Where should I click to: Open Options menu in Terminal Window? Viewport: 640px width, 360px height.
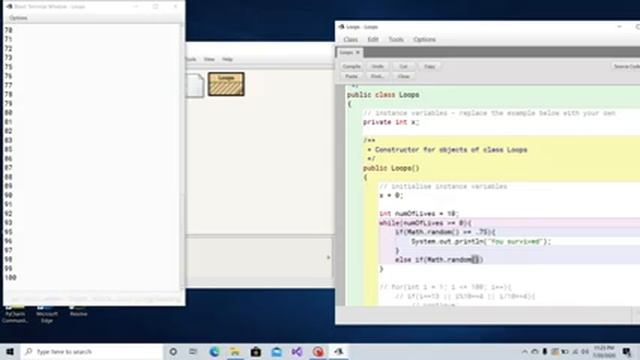tap(18, 18)
